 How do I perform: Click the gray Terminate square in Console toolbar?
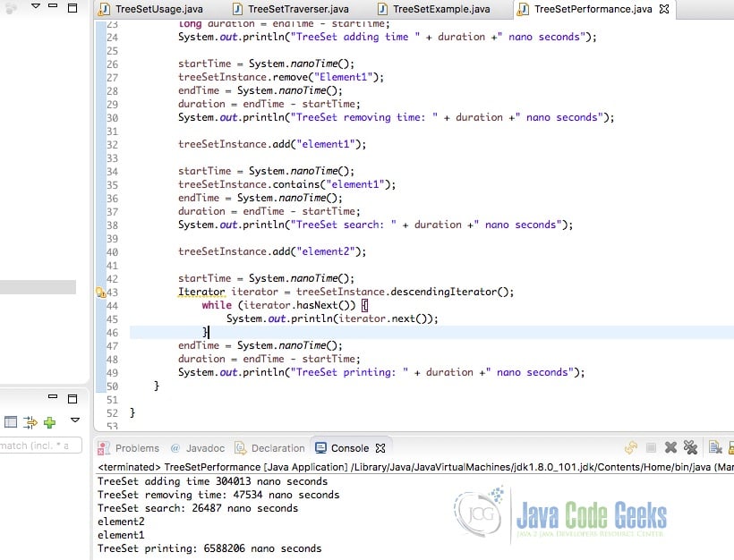[x=651, y=447]
